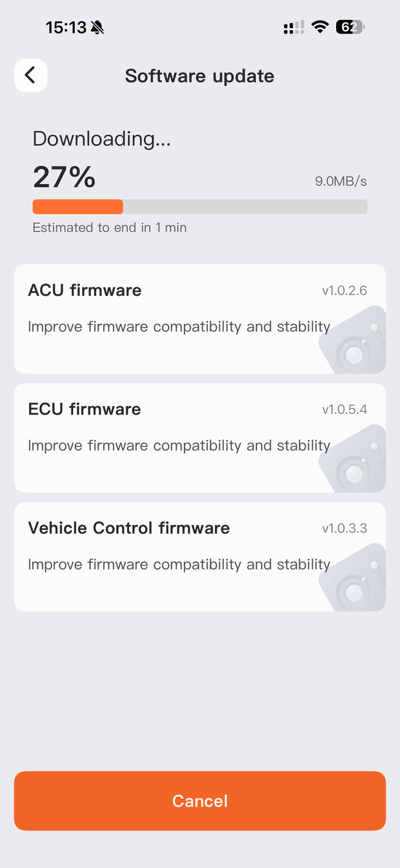Tap version v1.0.3.3 label
Viewport: 400px width, 868px height.
345,528
